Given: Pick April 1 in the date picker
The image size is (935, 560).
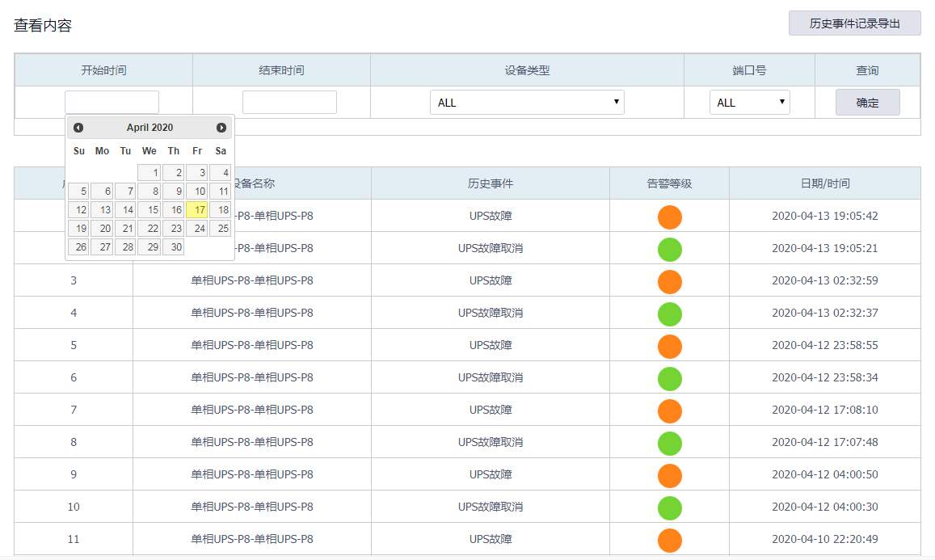Looking at the screenshot, I should click(x=150, y=173).
